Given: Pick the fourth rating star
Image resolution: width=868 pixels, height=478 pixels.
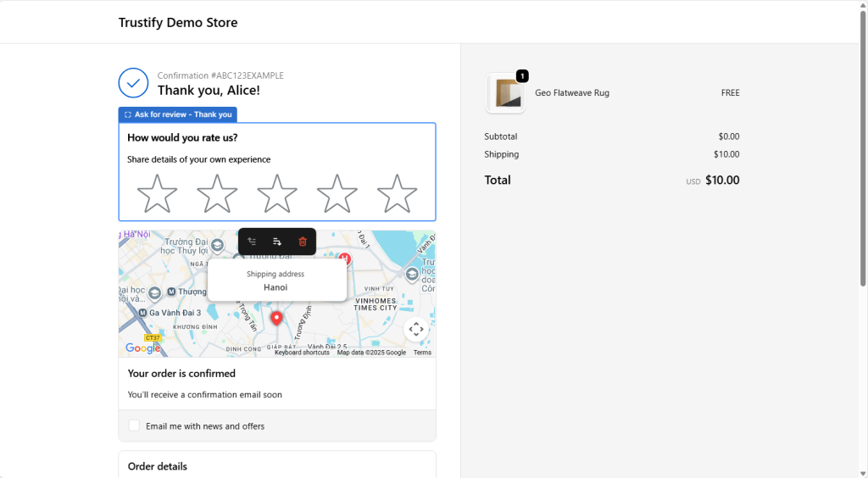Looking at the screenshot, I should 337,194.
